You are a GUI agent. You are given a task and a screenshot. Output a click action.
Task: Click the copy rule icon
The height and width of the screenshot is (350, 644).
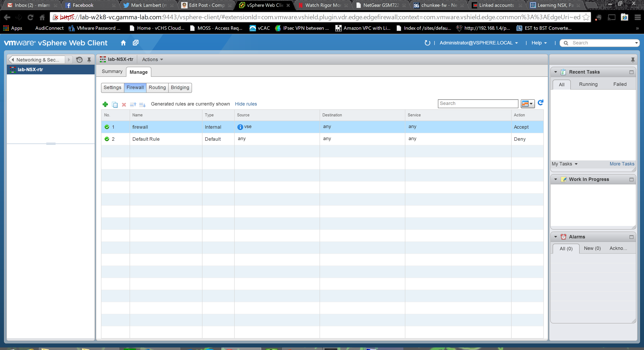click(x=115, y=105)
